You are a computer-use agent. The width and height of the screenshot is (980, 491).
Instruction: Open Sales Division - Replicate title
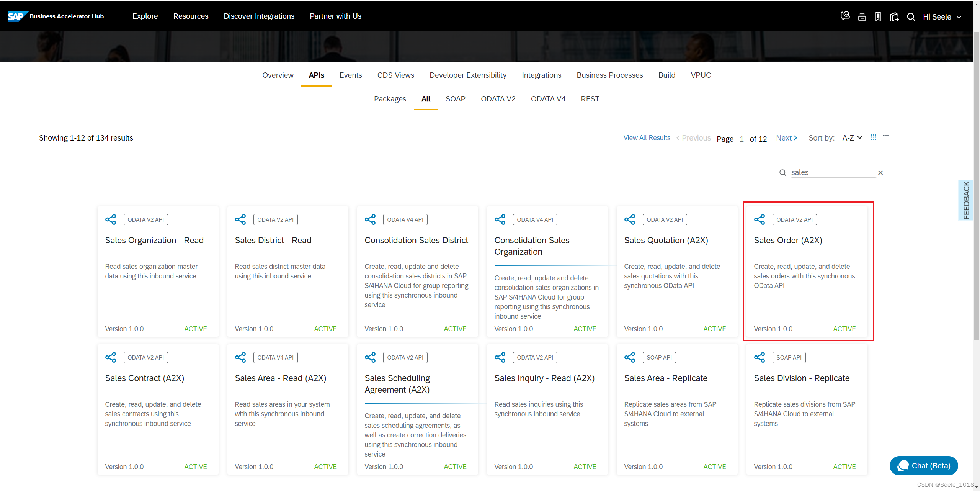pyautogui.click(x=802, y=378)
